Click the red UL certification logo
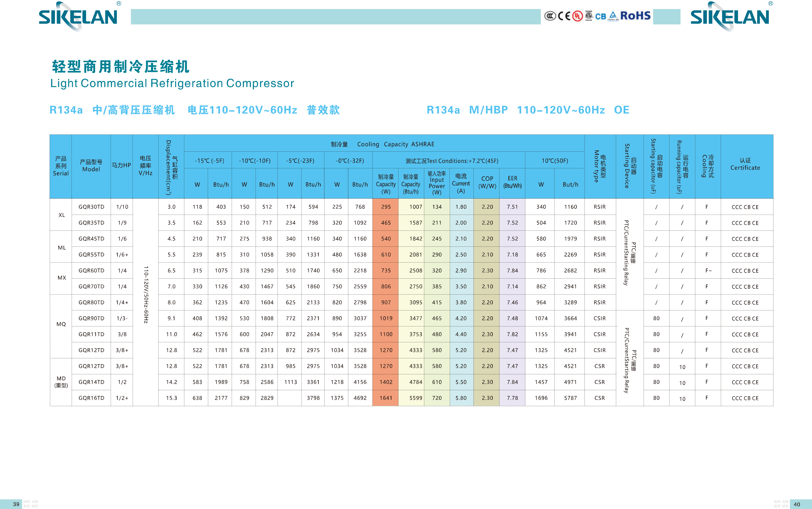Image resolution: width=812 pixels, height=509 pixels. (578, 16)
